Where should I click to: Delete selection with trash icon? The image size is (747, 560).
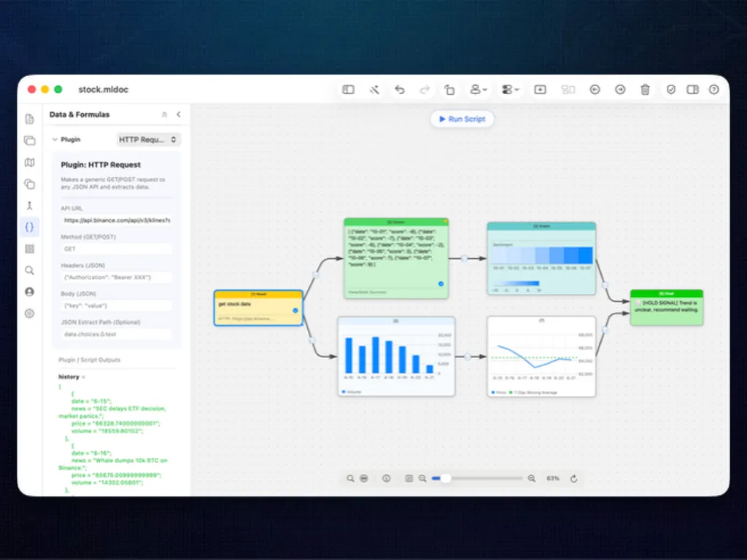tap(645, 90)
